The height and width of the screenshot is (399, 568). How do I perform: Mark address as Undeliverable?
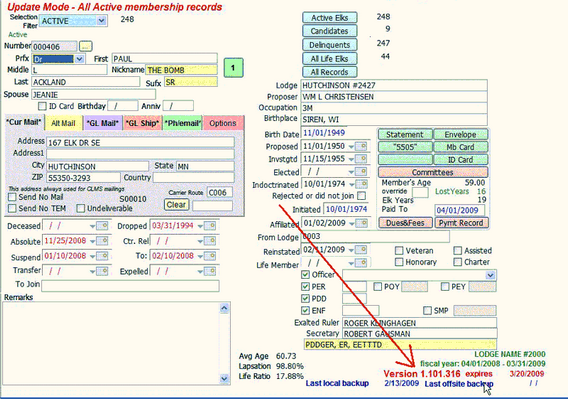[80, 208]
